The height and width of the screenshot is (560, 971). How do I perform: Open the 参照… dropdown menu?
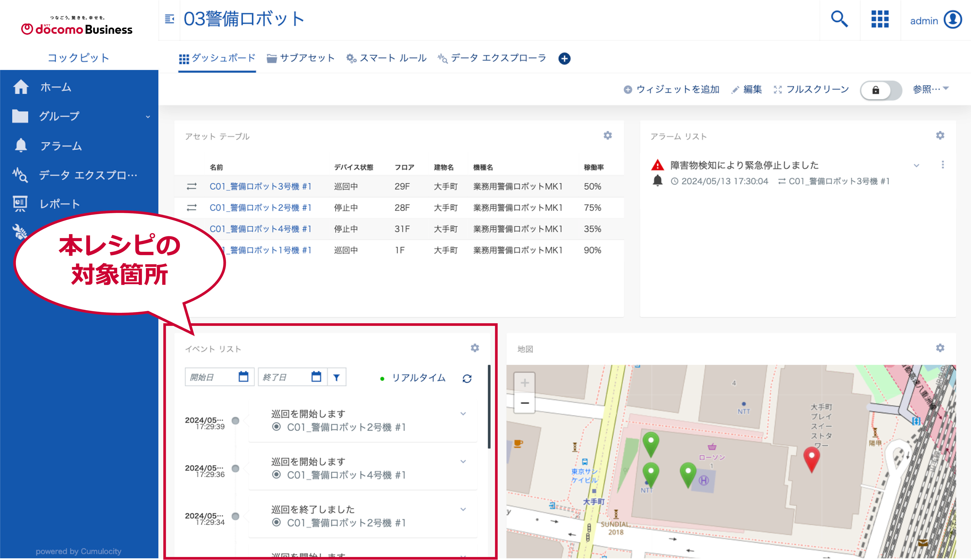(x=930, y=89)
